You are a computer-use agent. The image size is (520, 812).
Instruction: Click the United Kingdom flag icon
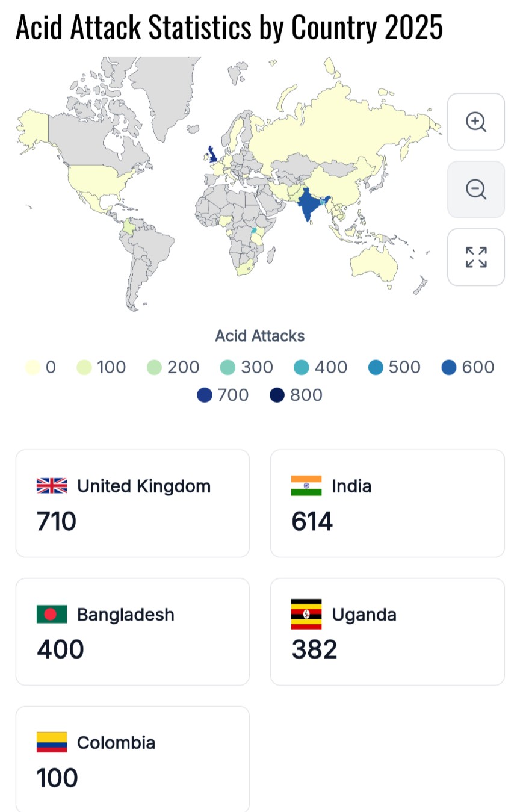pyautogui.click(x=52, y=486)
